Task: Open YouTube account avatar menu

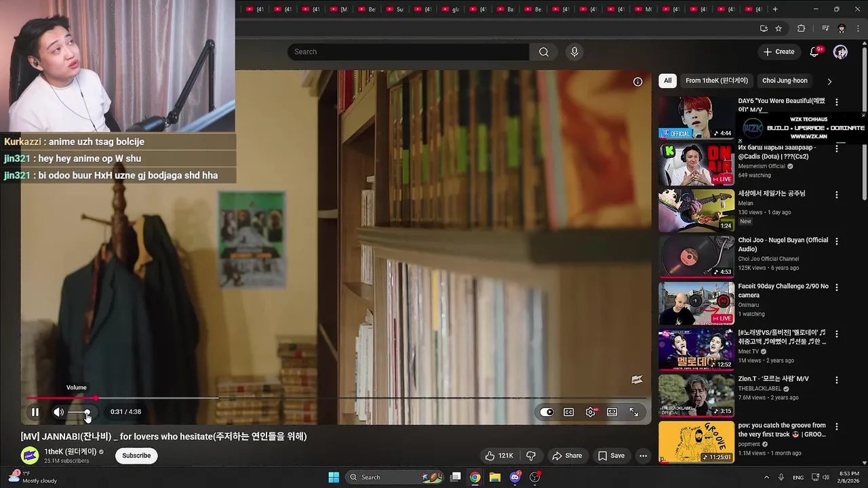Action: [840, 52]
